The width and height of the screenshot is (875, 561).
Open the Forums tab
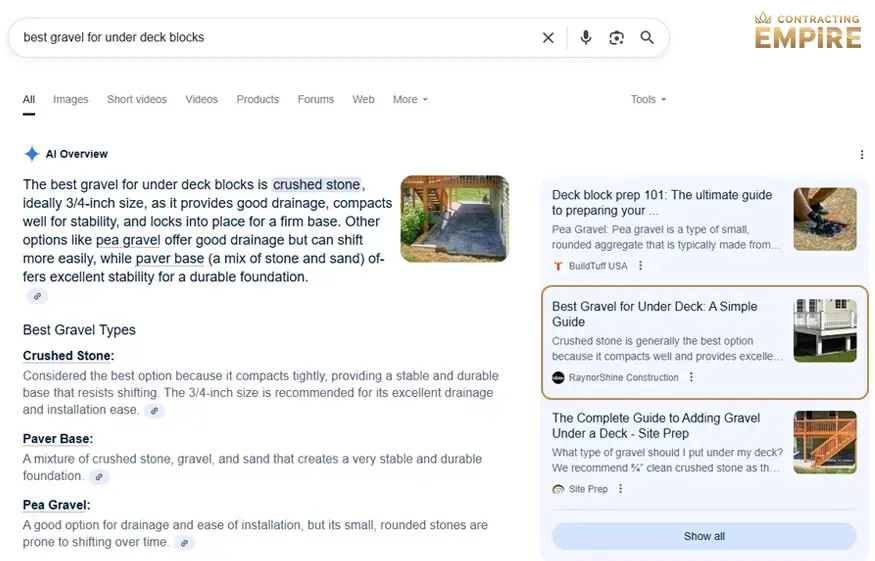coord(315,99)
